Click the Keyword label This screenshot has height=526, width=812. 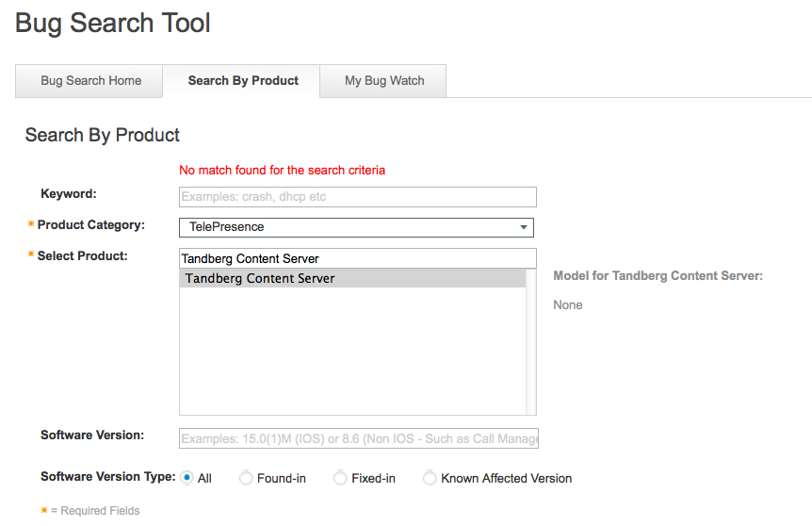(69, 194)
